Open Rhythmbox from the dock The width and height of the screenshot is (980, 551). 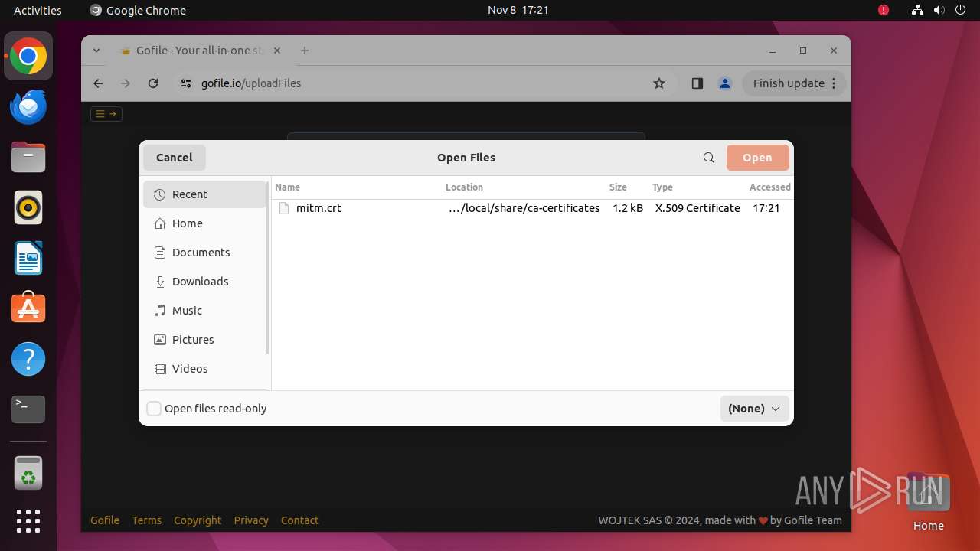click(28, 208)
